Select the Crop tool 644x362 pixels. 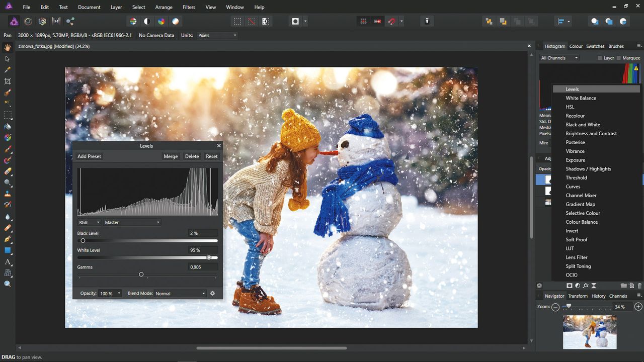click(x=8, y=81)
